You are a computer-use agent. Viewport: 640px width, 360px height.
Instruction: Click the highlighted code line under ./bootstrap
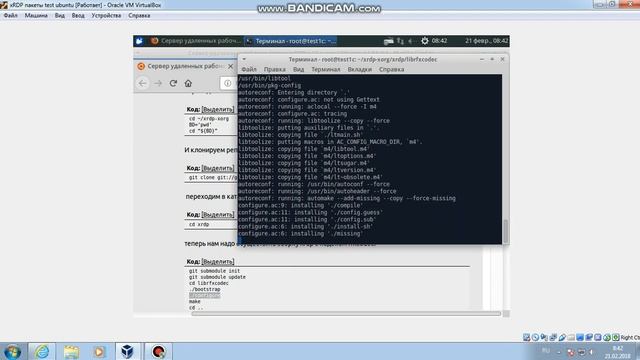204,296
